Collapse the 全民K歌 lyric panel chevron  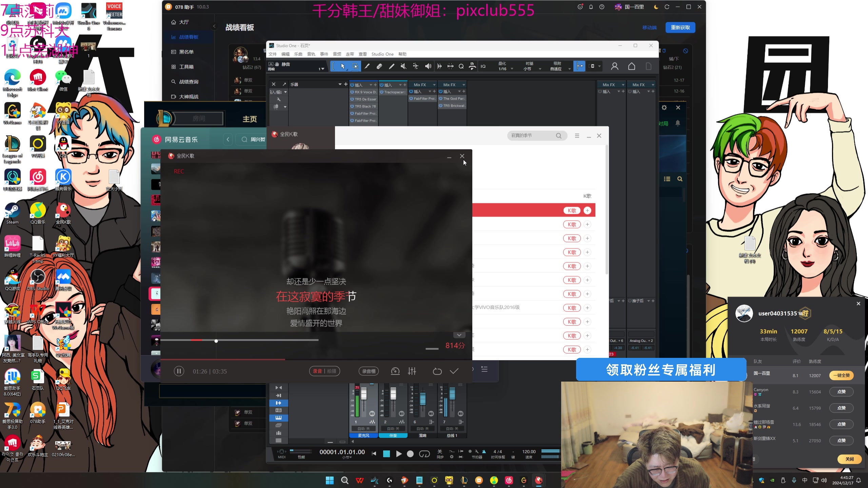coord(459,335)
